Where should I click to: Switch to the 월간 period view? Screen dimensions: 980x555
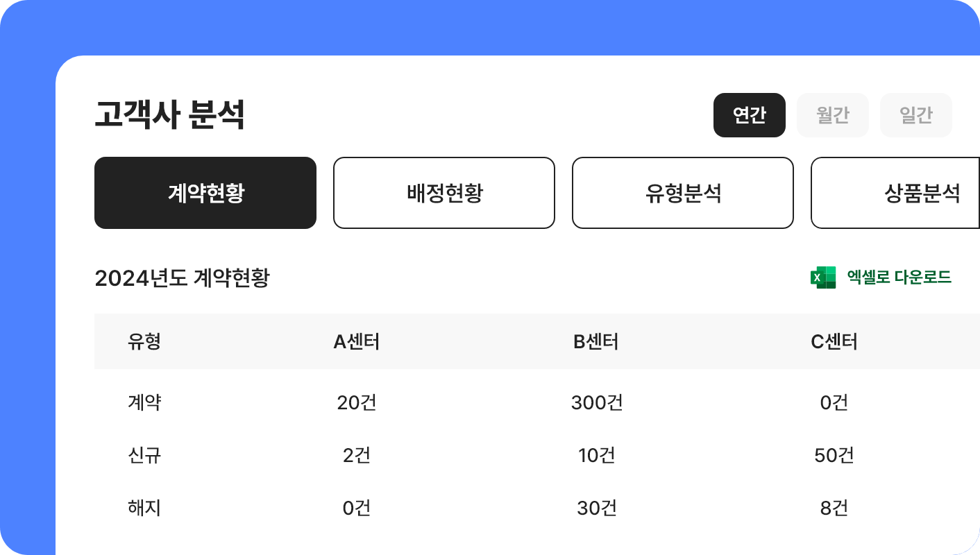click(x=833, y=115)
